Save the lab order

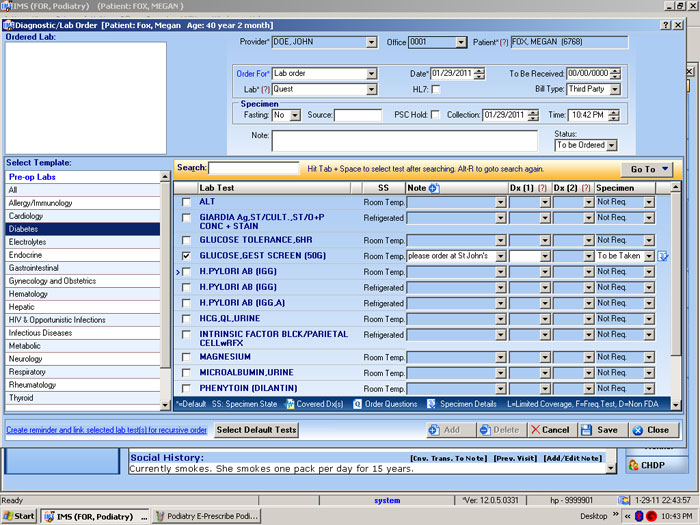tap(603, 430)
